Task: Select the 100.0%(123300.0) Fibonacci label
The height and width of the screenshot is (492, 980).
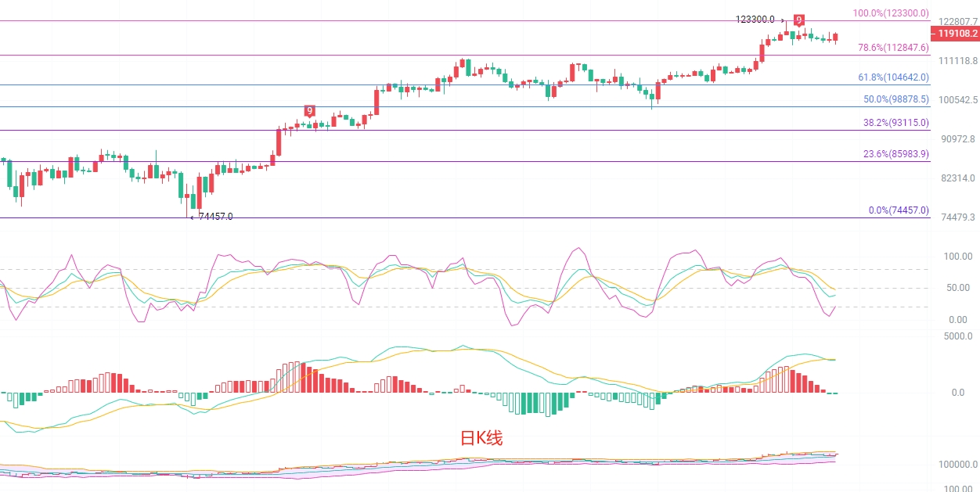Action: 890,13
